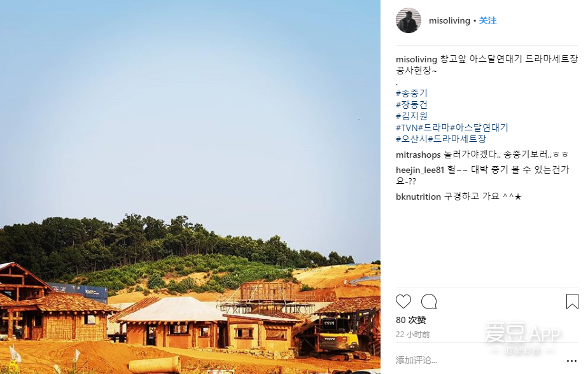Open the 22 小时前 post timestamp
Image resolution: width=588 pixels, height=374 pixels.
coord(412,335)
